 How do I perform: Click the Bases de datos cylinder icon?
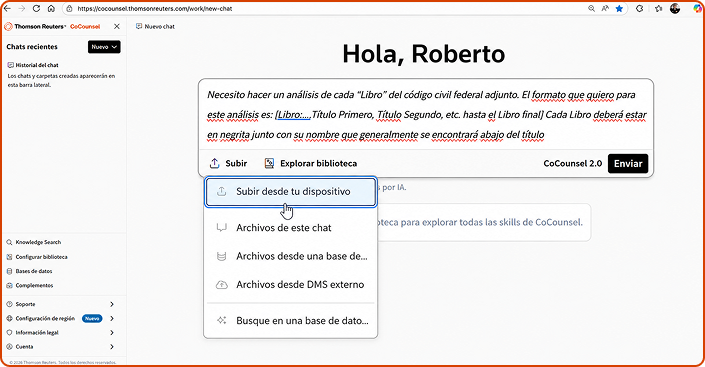coord(9,271)
